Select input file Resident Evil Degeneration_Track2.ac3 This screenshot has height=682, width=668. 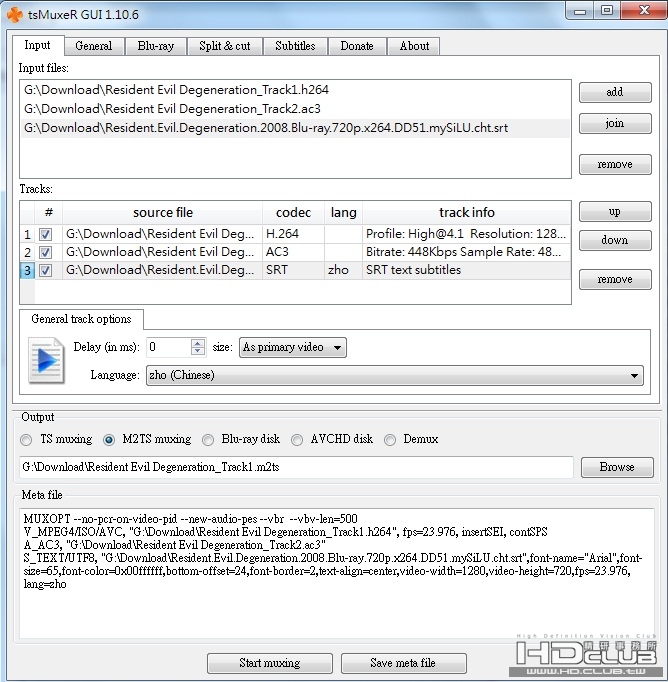(295, 109)
